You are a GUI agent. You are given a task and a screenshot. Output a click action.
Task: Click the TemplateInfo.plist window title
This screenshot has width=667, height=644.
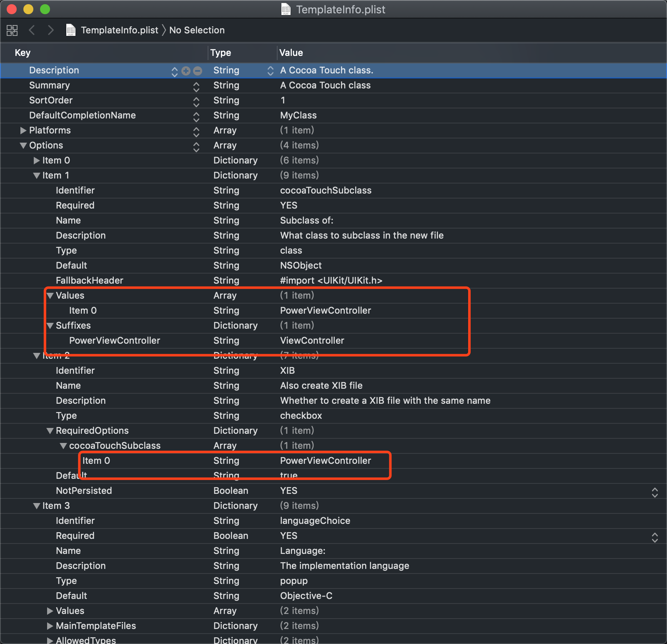[x=341, y=10]
